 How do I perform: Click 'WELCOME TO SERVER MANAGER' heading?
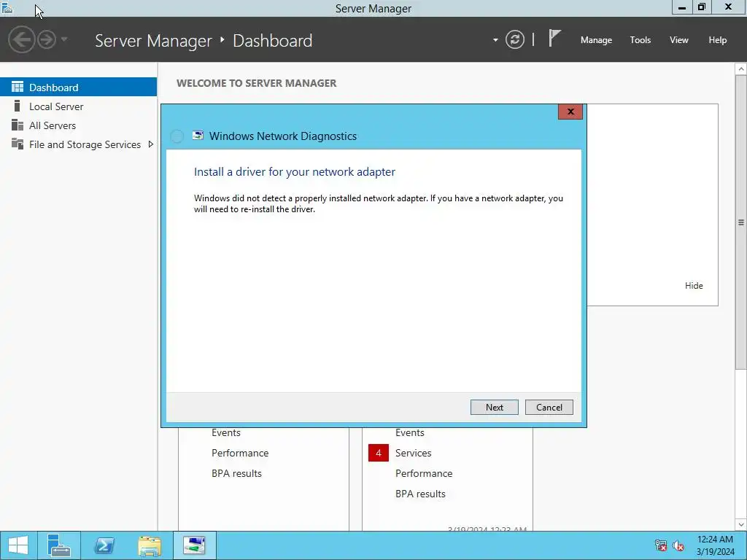click(256, 83)
